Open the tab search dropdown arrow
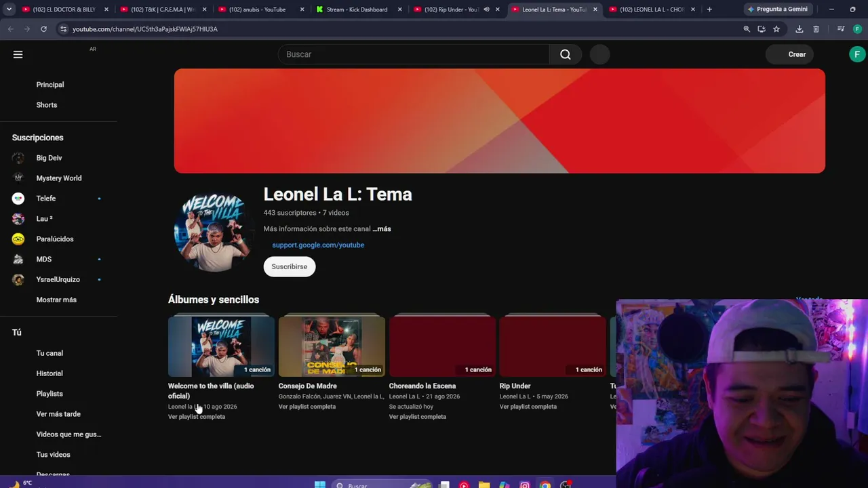Viewport: 868px width, 488px height. tap(9, 9)
